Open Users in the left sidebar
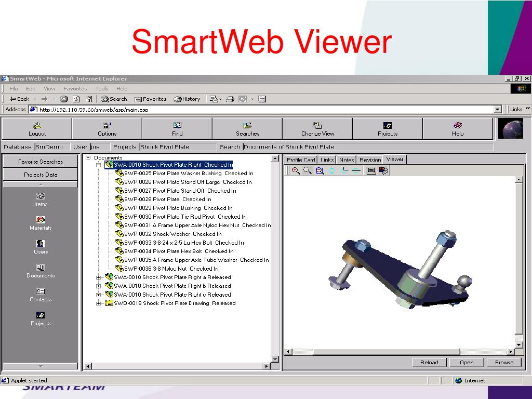This screenshot has height=399, width=532. pyautogui.click(x=41, y=247)
